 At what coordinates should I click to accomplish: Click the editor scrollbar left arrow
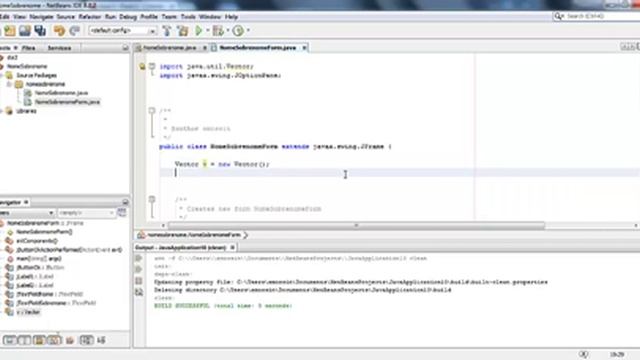(163, 225)
